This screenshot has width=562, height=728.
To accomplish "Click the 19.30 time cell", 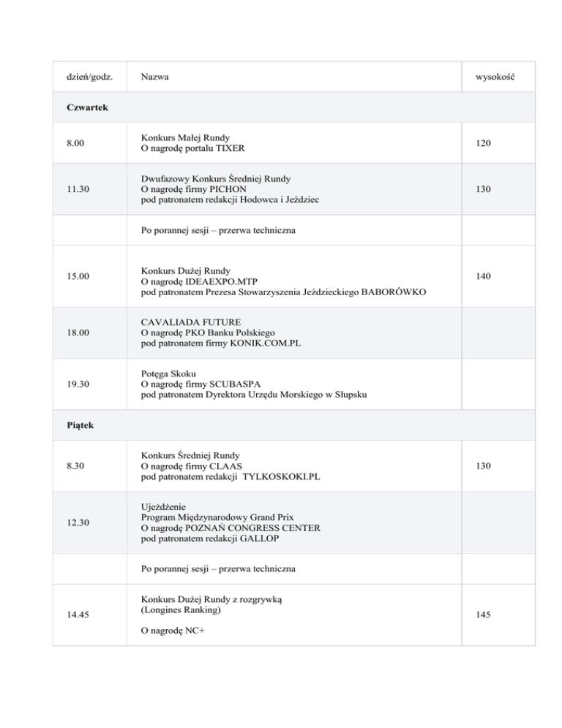I will (78, 385).
